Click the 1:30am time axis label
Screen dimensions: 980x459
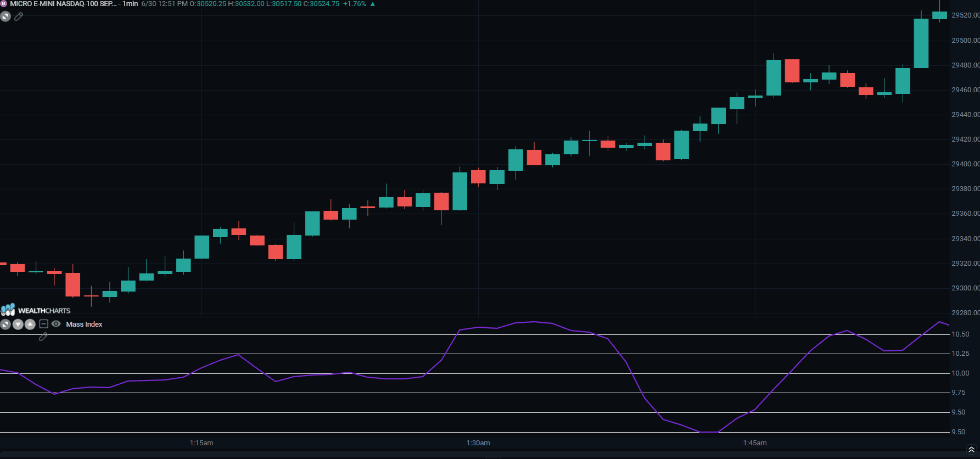pos(478,443)
